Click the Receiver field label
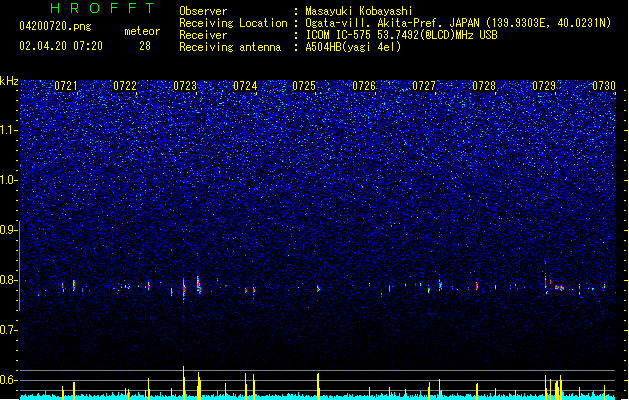Image resolution: width=629 pixels, height=400 pixels. click(203, 35)
